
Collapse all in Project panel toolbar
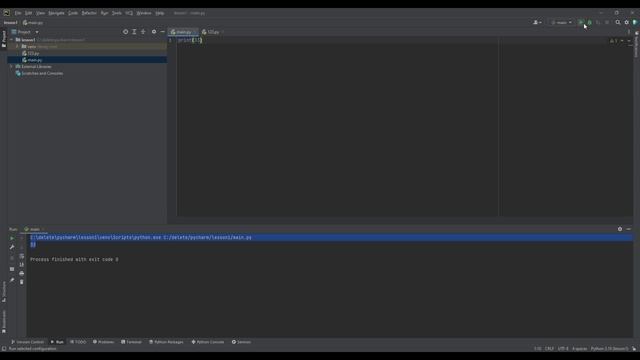(x=143, y=32)
